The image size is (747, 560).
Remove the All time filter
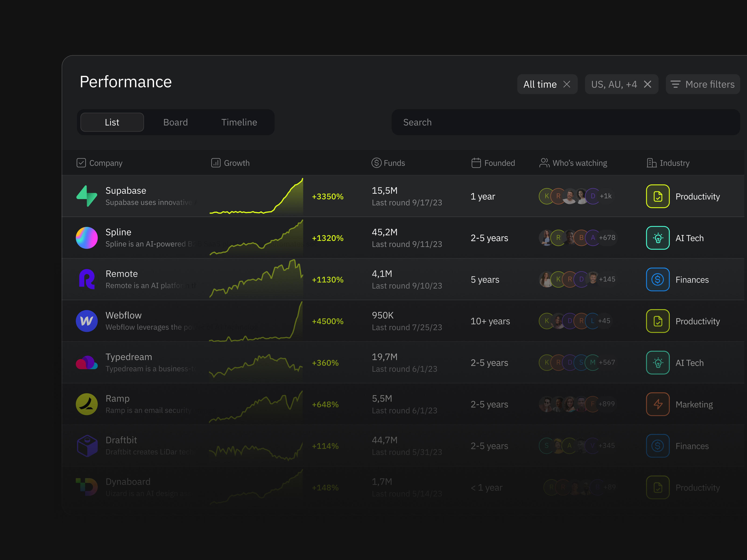(x=567, y=84)
